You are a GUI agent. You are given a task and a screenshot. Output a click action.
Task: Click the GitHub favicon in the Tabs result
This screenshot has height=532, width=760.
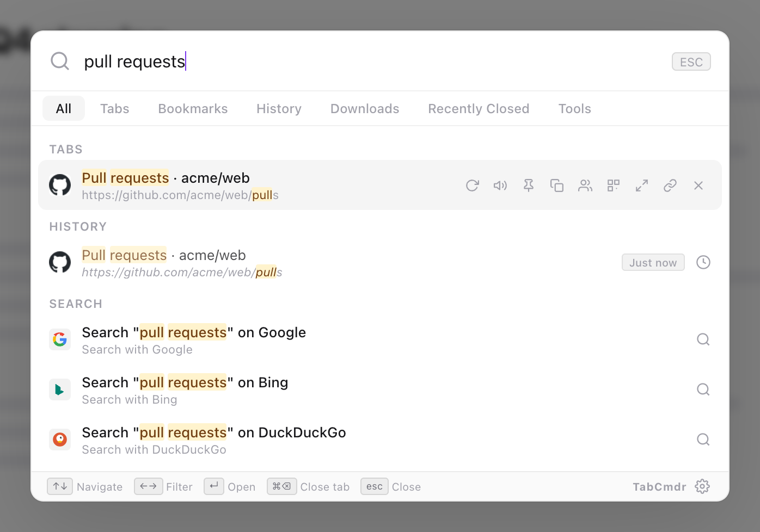(x=60, y=185)
